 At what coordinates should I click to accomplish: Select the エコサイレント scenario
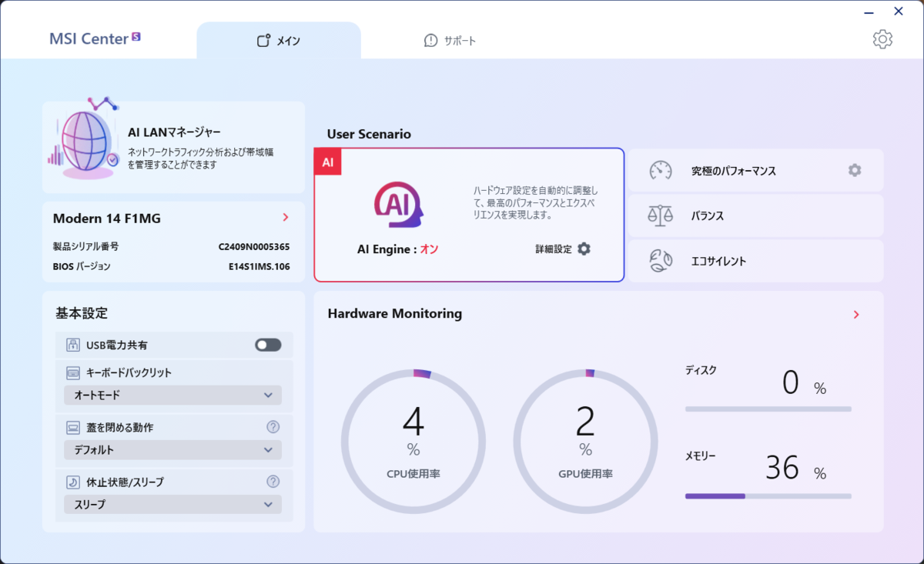click(x=755, y=261)
